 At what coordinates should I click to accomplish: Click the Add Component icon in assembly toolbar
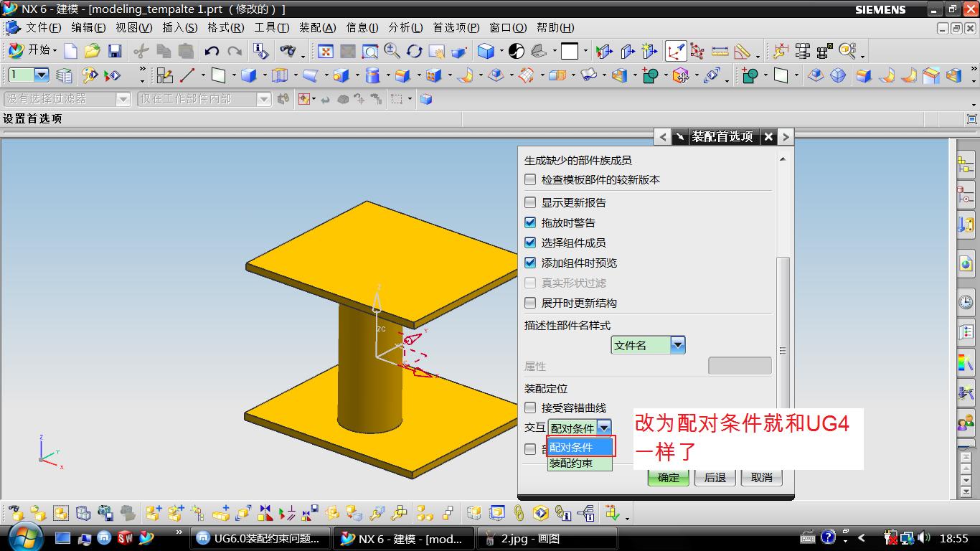click(153, 513)
